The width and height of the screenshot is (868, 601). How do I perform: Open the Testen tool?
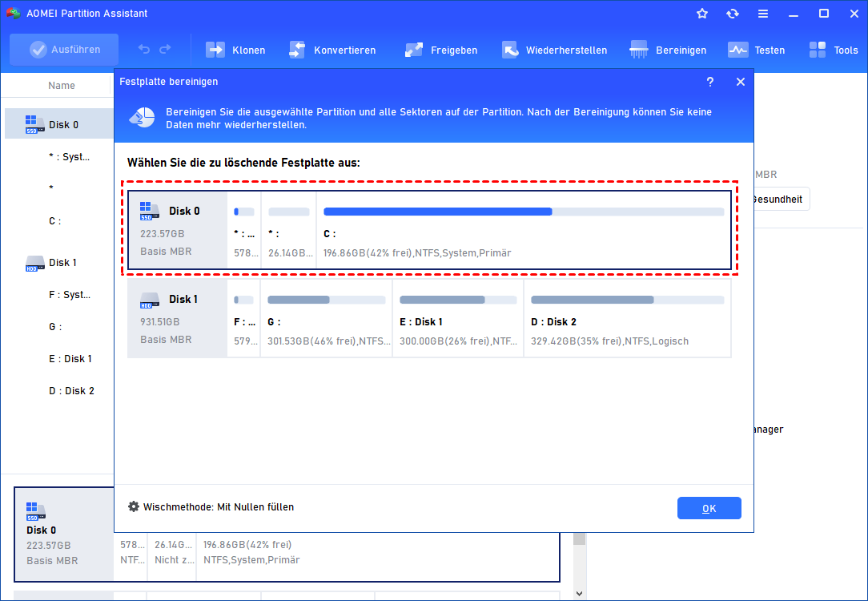click(737, 50)
